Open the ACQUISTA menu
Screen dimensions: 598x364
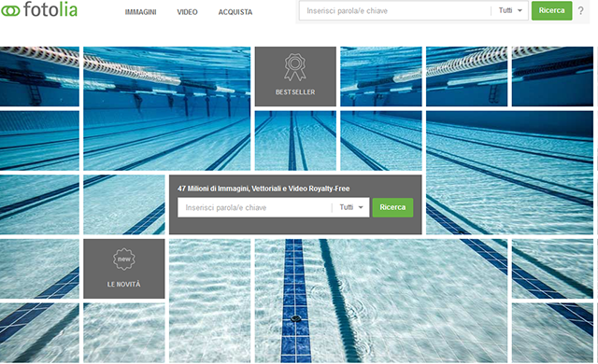(235, 12)
